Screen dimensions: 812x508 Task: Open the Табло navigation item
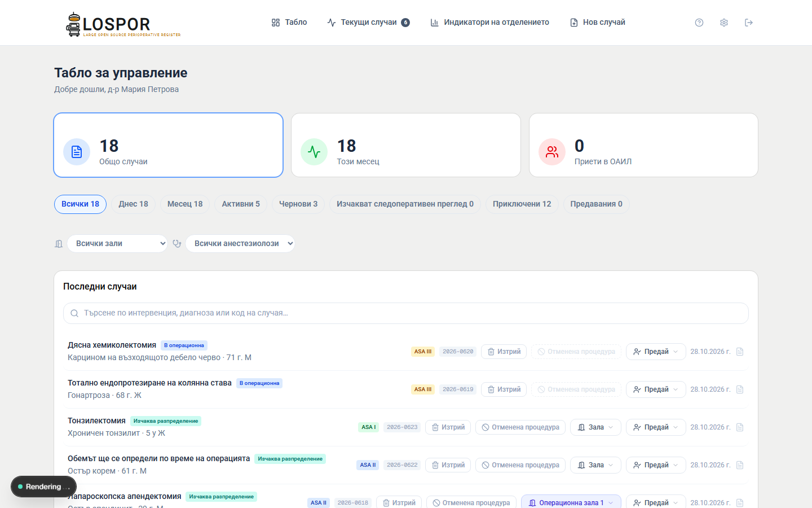click(289, 23)
